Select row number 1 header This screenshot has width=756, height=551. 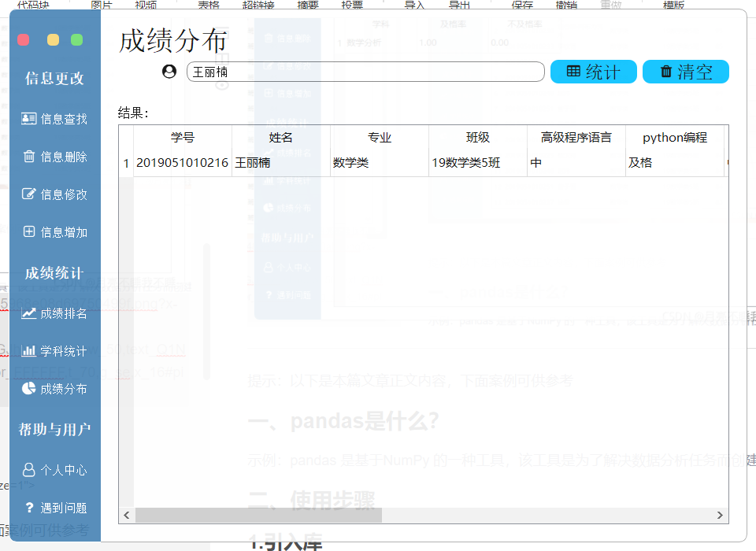[126, 164]
